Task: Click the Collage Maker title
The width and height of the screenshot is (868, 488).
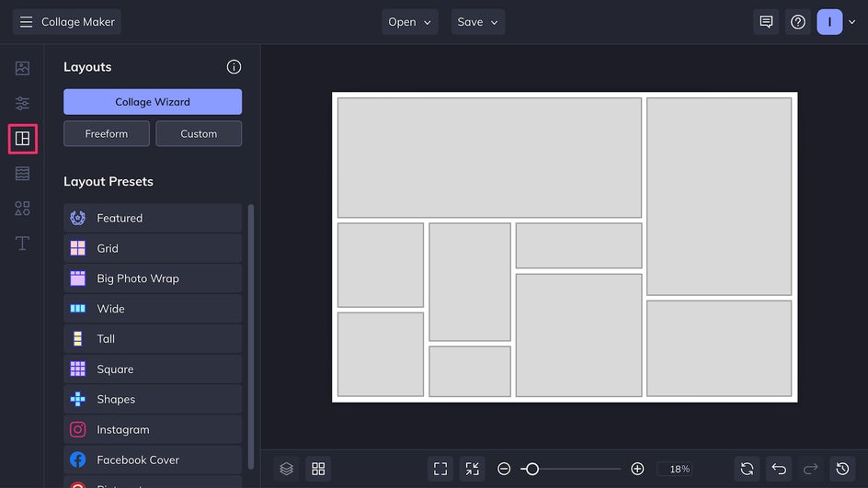Action: click(78, 22)
